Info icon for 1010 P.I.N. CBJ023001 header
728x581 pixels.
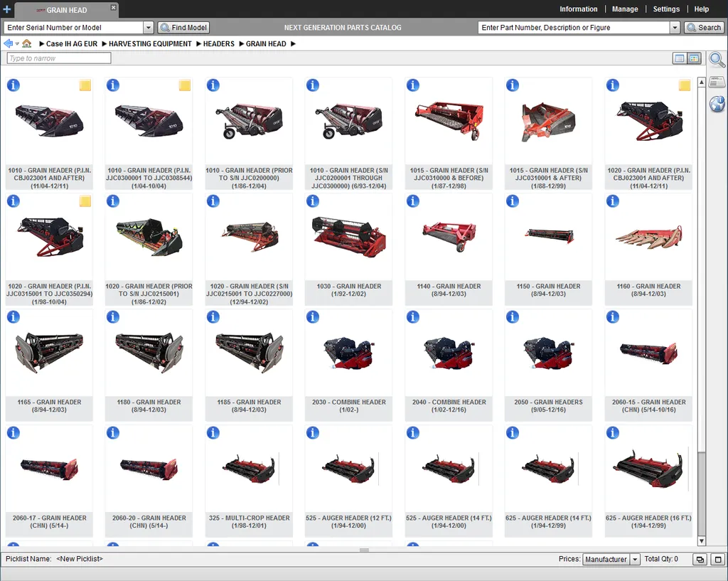coord(14,85)
